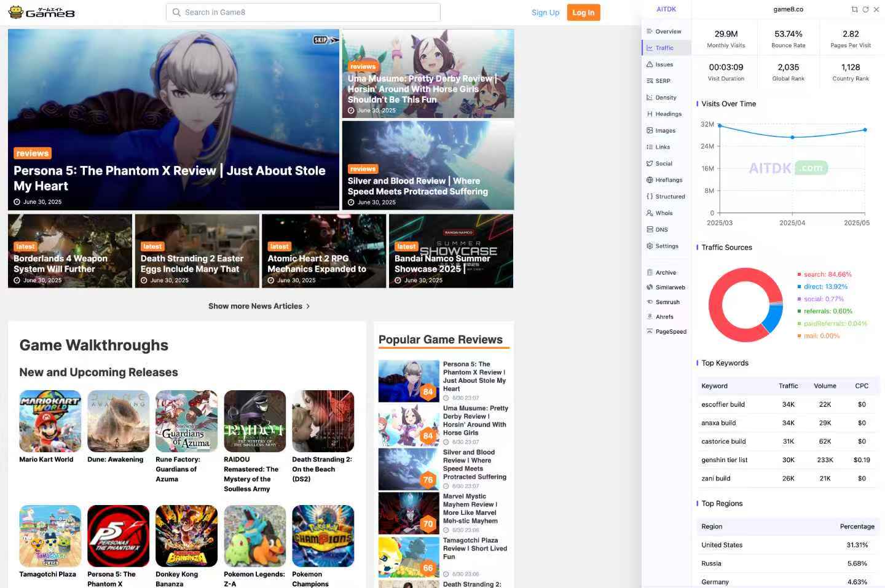Click the 'zani build' keyword
This screenshot has height=588, width=885.
[x=716, y=479]
